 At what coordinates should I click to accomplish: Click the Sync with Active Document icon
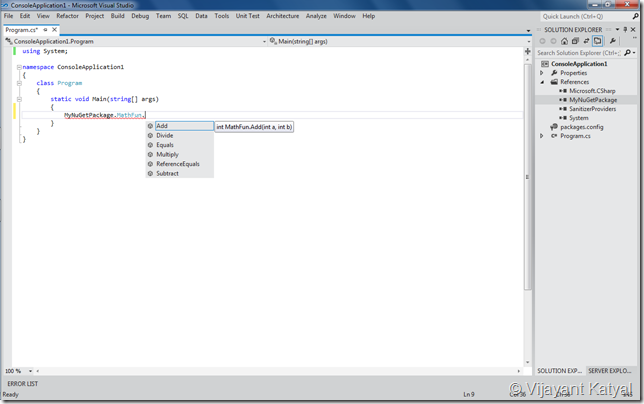click(586, 41)
